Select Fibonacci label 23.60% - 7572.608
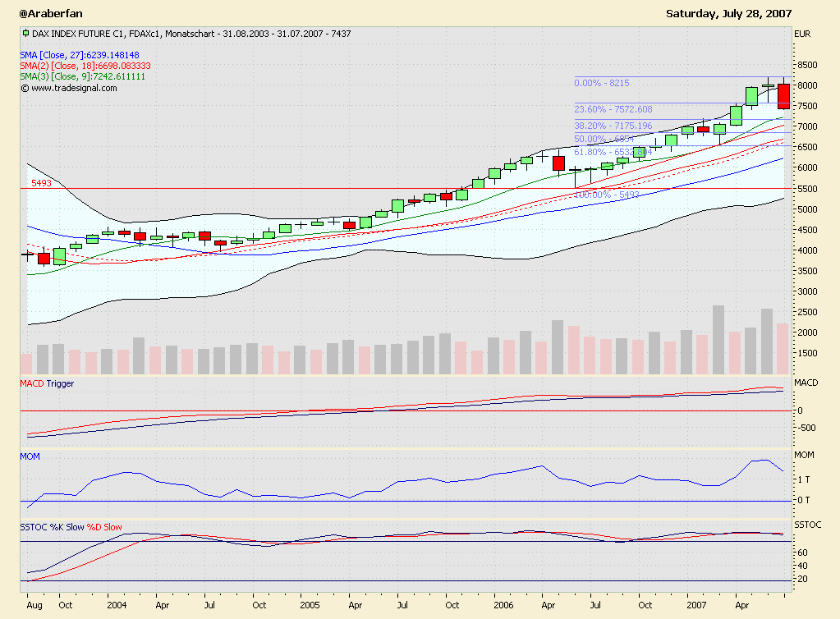Image resolution: width=840 pixels, height=619 pixels. 613,109
